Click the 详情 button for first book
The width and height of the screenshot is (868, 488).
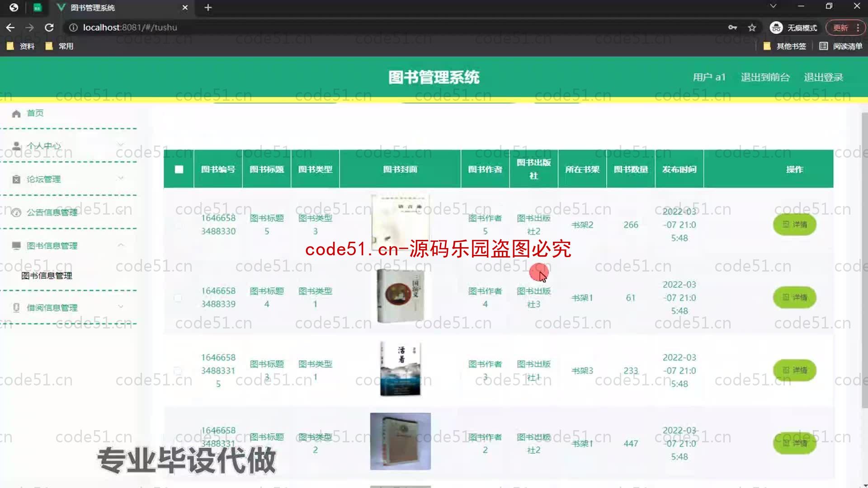tap(795, 224)
